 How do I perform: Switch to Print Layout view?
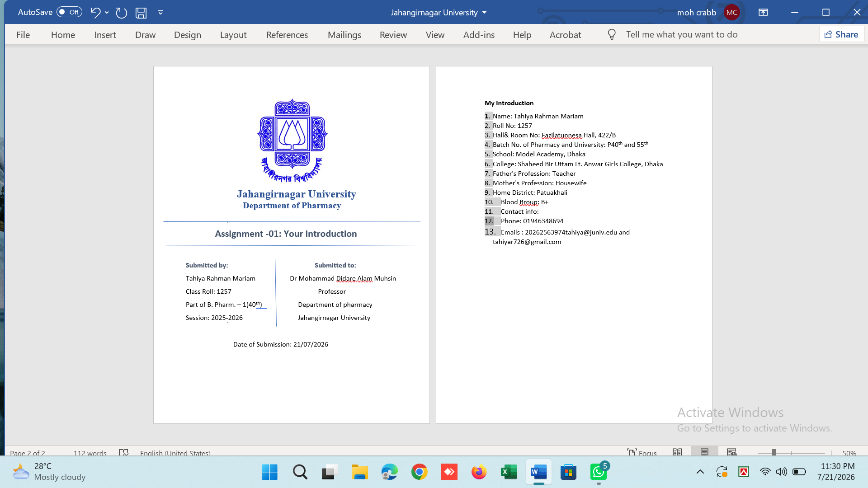pos(704,452)
